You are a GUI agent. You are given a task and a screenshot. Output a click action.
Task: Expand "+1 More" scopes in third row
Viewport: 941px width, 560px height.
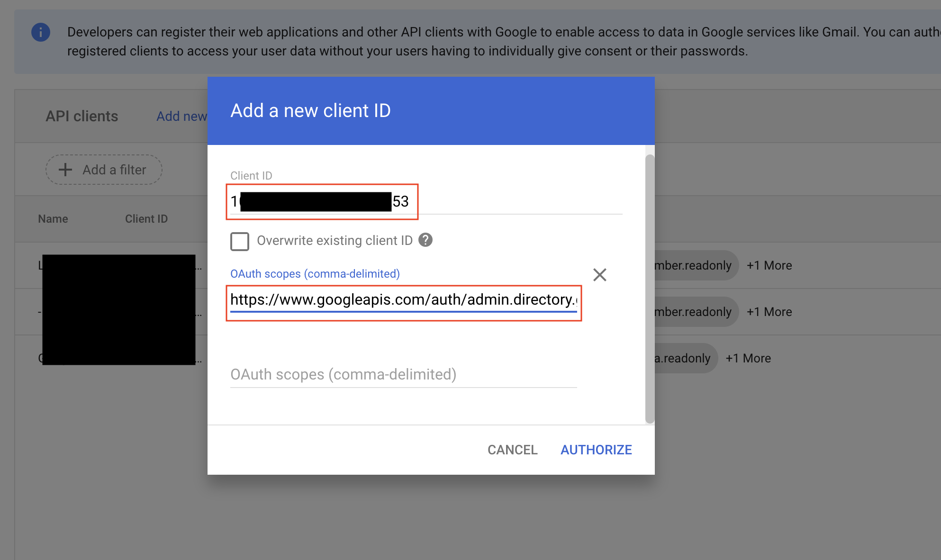(x=748, y=358)
